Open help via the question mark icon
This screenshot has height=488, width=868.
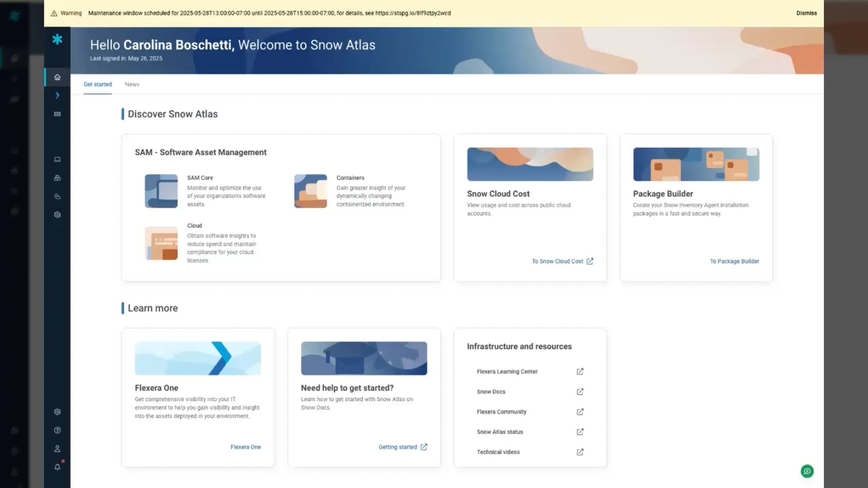tap(57, 430)
